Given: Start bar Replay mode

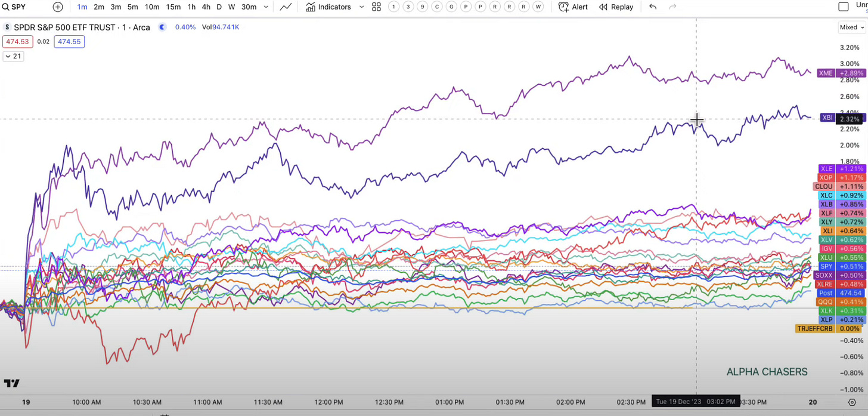Looking at the screenshot, I should tap(616, 7).
